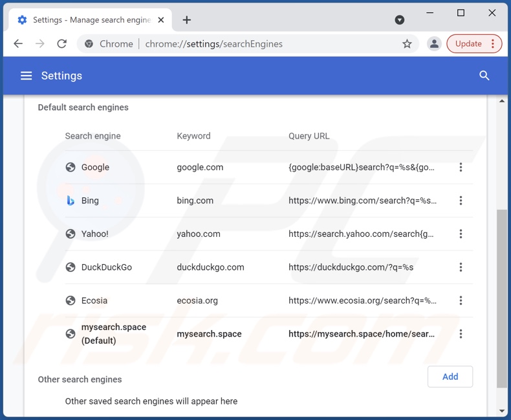Bookmark this page with the star icon
This screenshot has height=420, width=511.
[407, 44]
